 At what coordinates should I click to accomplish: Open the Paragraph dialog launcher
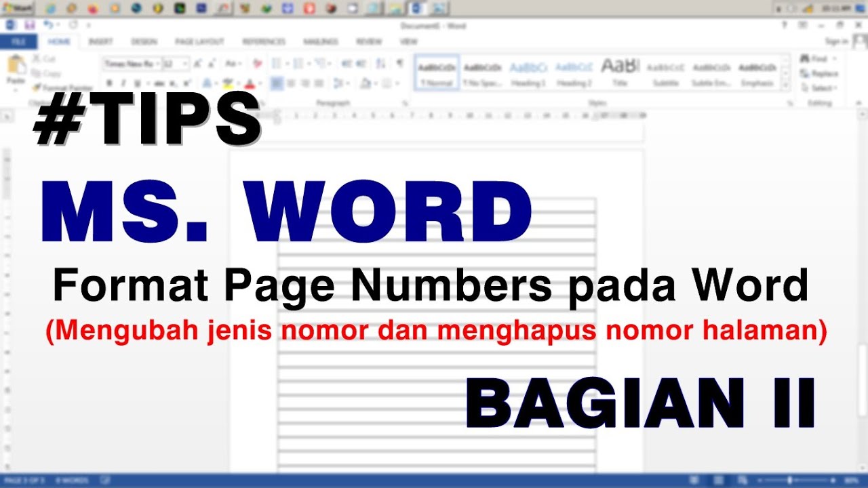406,104
